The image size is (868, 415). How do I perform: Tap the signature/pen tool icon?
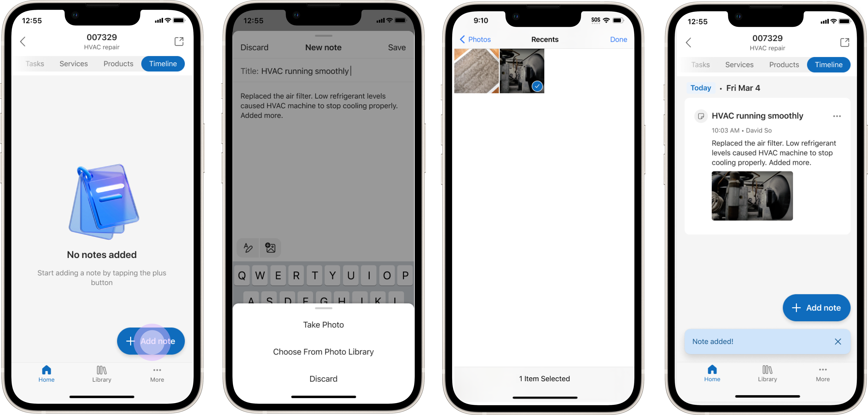click(248, 248)
